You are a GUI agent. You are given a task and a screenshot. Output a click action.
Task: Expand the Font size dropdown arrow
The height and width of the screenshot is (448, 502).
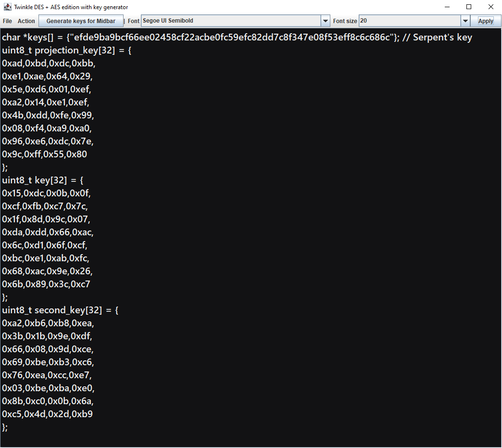pos(465,21)
